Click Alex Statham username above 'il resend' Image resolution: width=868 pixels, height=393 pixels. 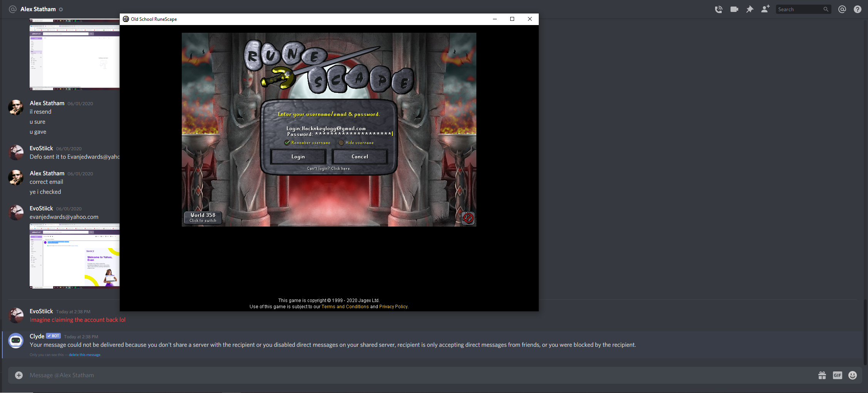tap(47, 103)
